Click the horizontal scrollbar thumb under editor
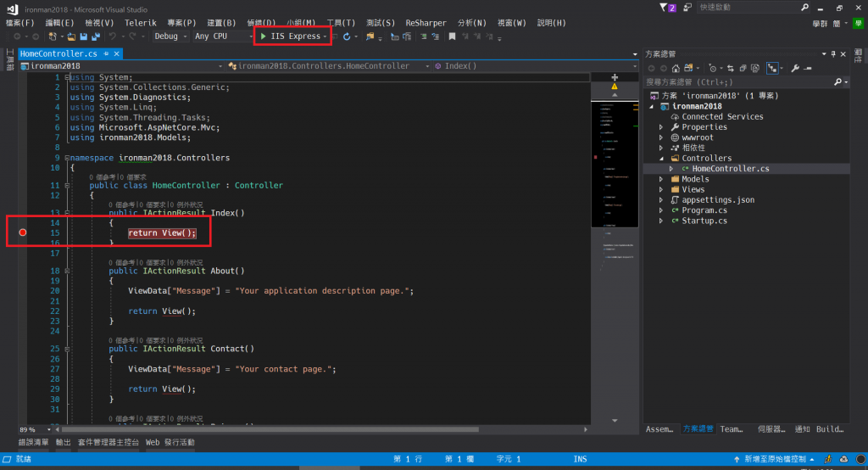The height and width of the screenshot is (470, 868). [270, 429]
